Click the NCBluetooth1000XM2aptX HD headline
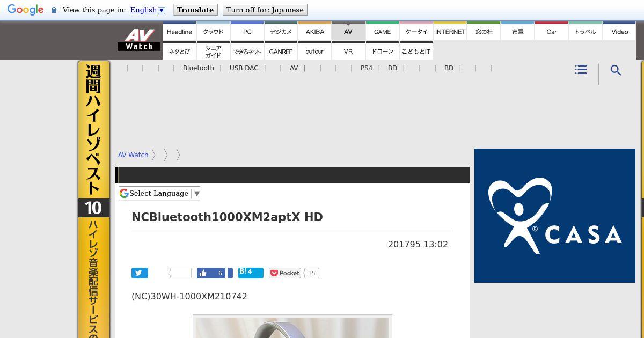This screenshot has height=338, width=644. [227, 217]
